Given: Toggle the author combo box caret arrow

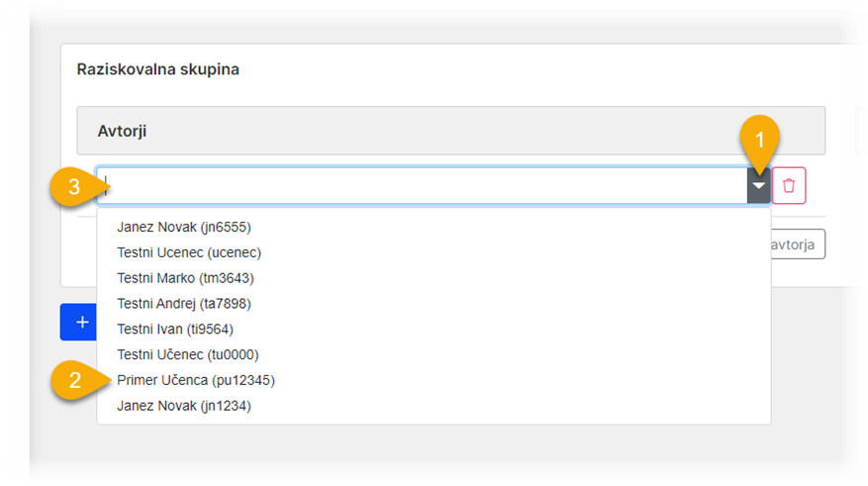Looking at the screenshot, I should click(x=758, y=186).
